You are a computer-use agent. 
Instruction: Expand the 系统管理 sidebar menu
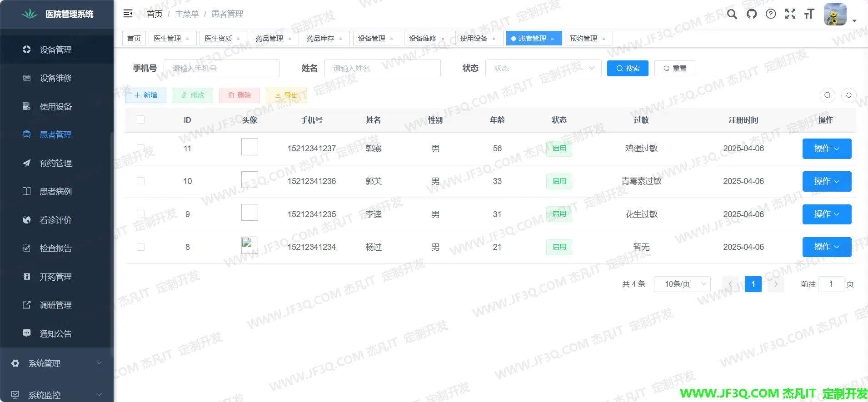57,363
